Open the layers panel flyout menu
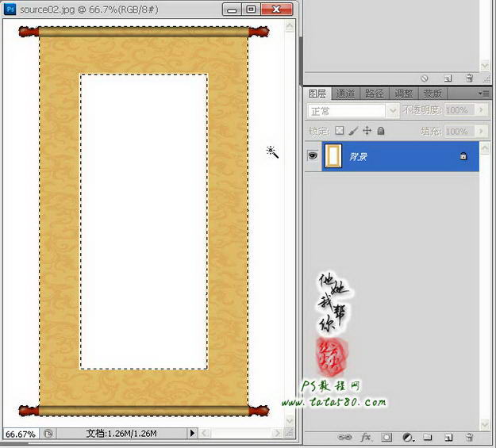The image size is (496, 448). click(x=484, y=94)
